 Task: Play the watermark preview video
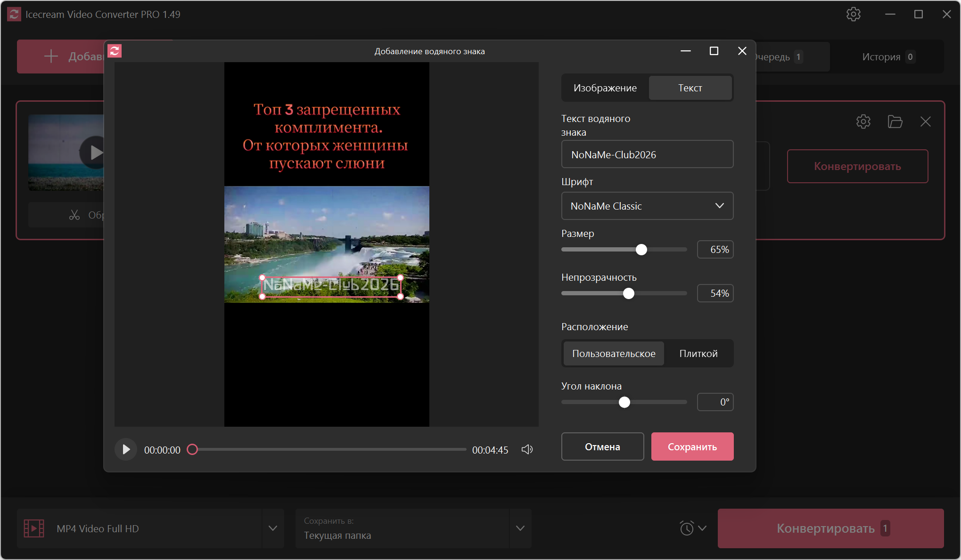click(126, 449)
